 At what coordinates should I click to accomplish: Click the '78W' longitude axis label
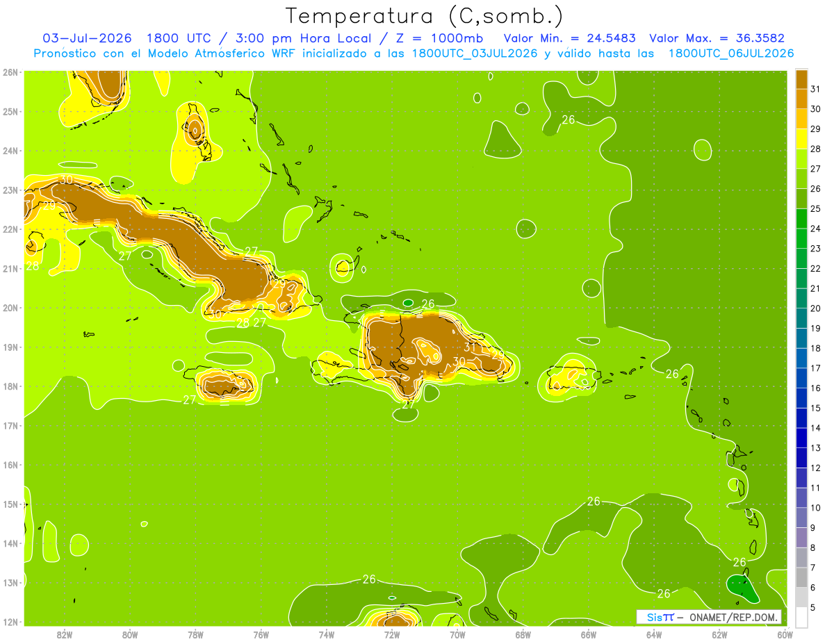[x=195, y=635]
